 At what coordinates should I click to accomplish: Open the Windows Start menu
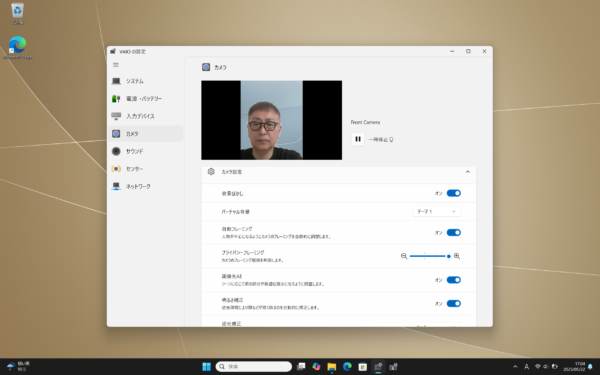pos(206,367)
